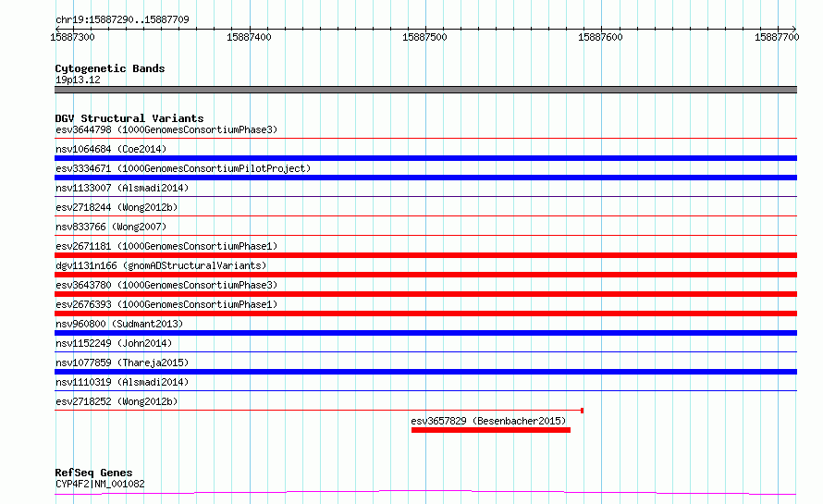
Task: Click the chr19:15887290..15887709 region label
Action: pyautogui.click(x=122, y=19)
